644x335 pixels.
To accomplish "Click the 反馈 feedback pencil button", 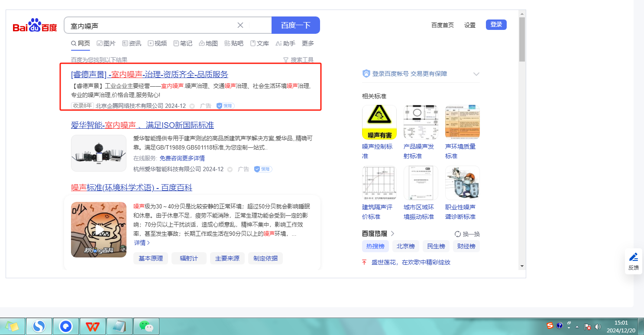I will point(634,261).
